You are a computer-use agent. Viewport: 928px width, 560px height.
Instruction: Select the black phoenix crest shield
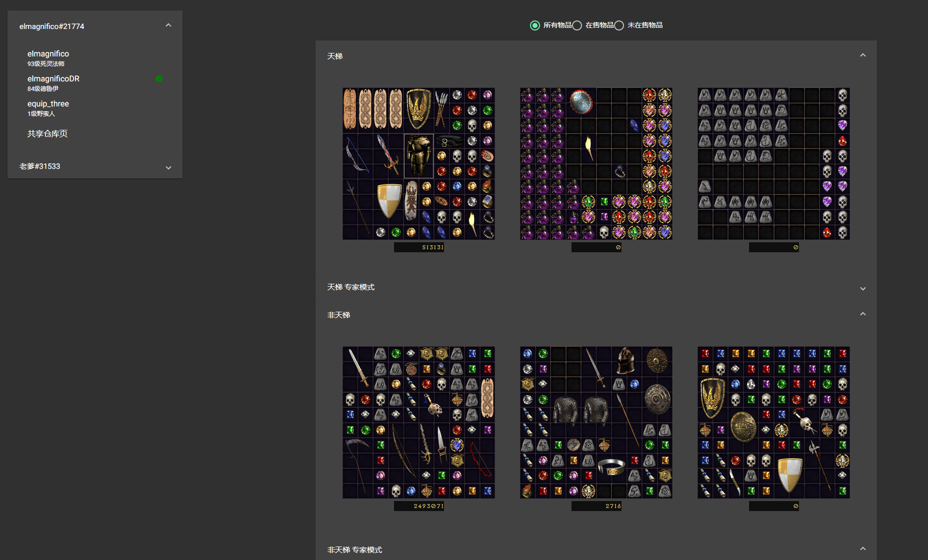[x=418, y=109]
